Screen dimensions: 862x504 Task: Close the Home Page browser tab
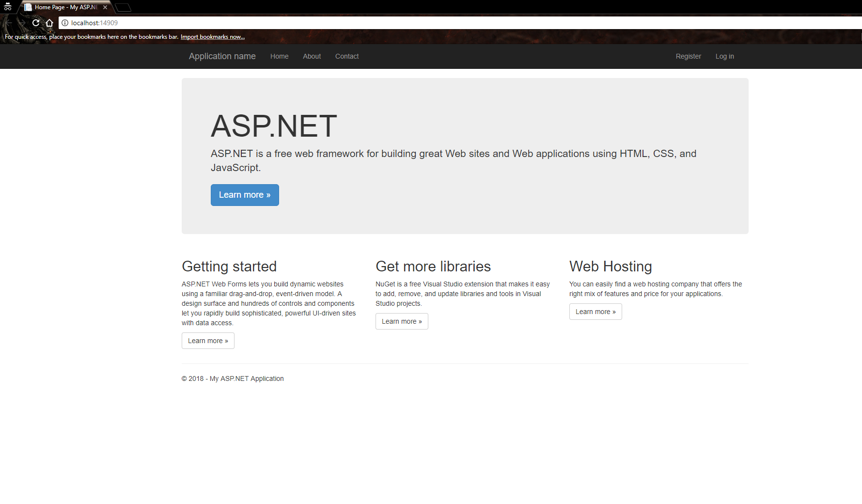tap(105, 7)
